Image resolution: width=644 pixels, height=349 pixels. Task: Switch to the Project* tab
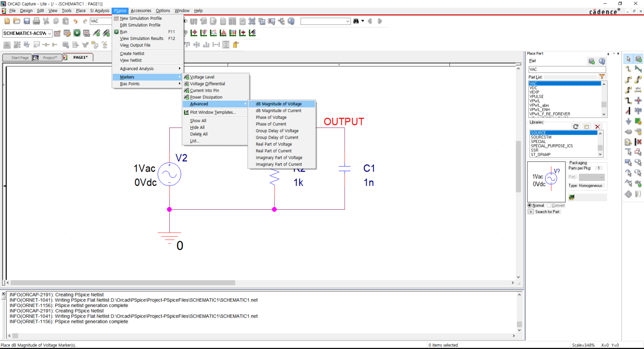47,57
